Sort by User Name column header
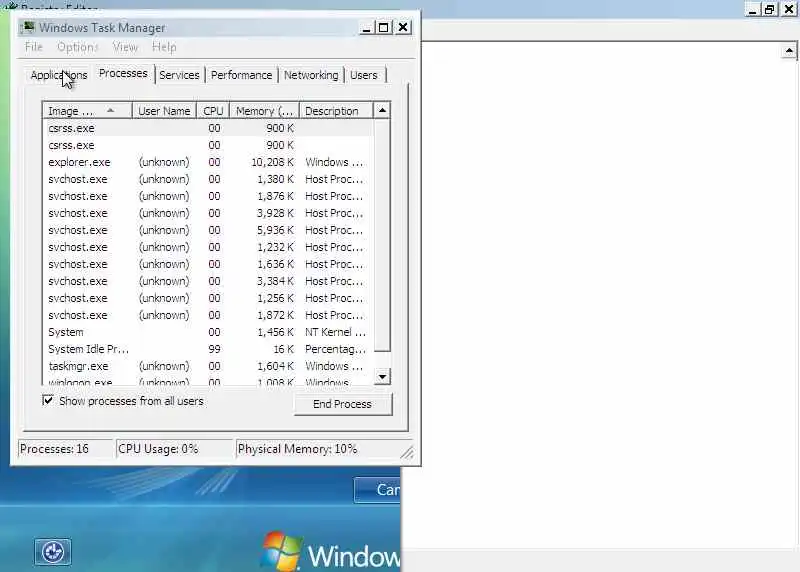800x572 pixels. (x=164, y=111)
